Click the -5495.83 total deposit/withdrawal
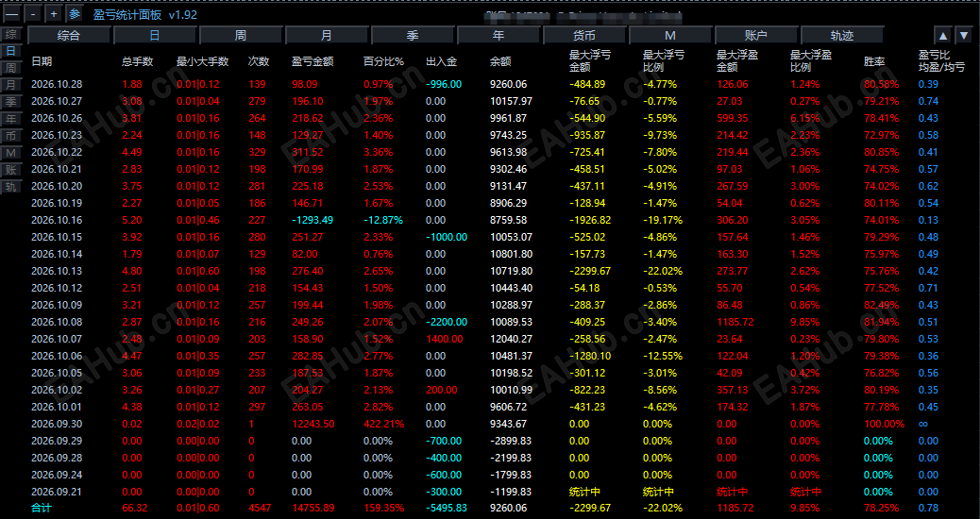This screenshot has width=980, height=519. (x=447, y=509)
